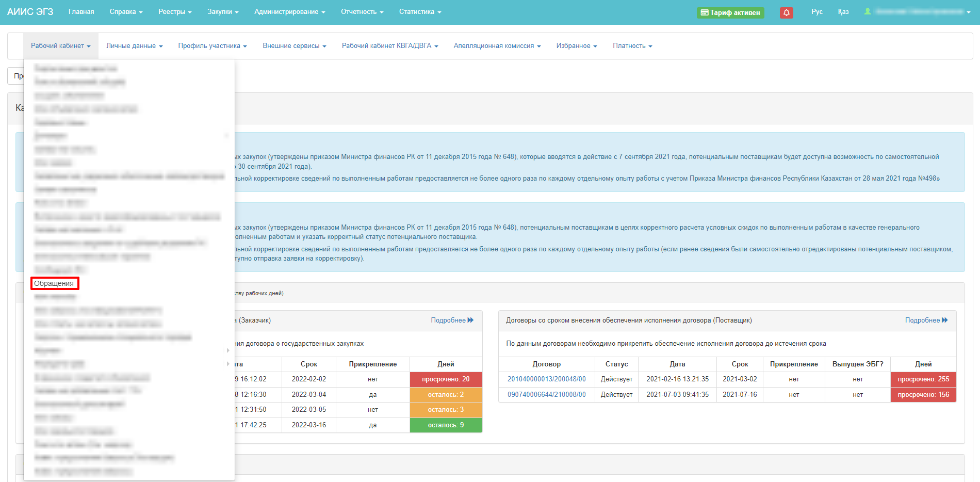Open contract 090740006644/210008/00

point(547,395)
